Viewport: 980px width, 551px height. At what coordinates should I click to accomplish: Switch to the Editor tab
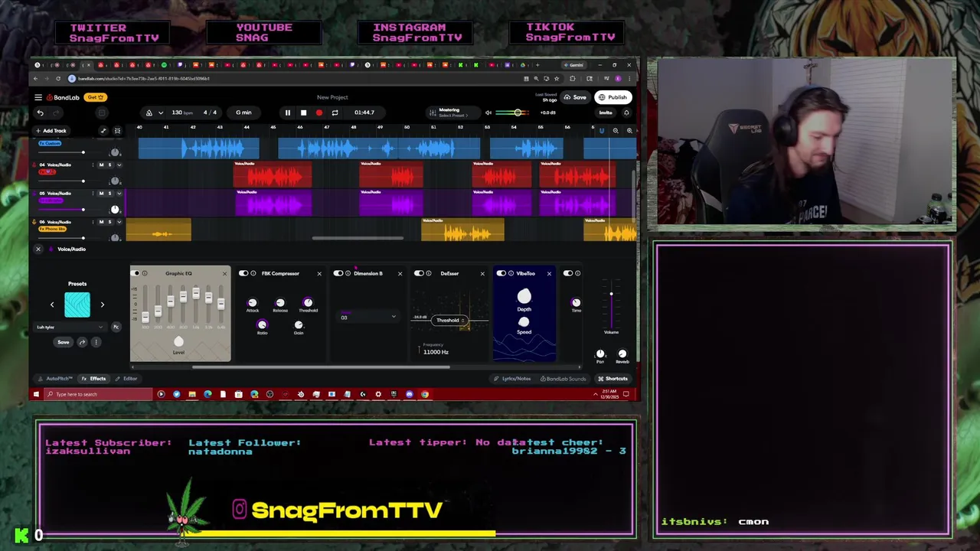[x=126, y=379]
